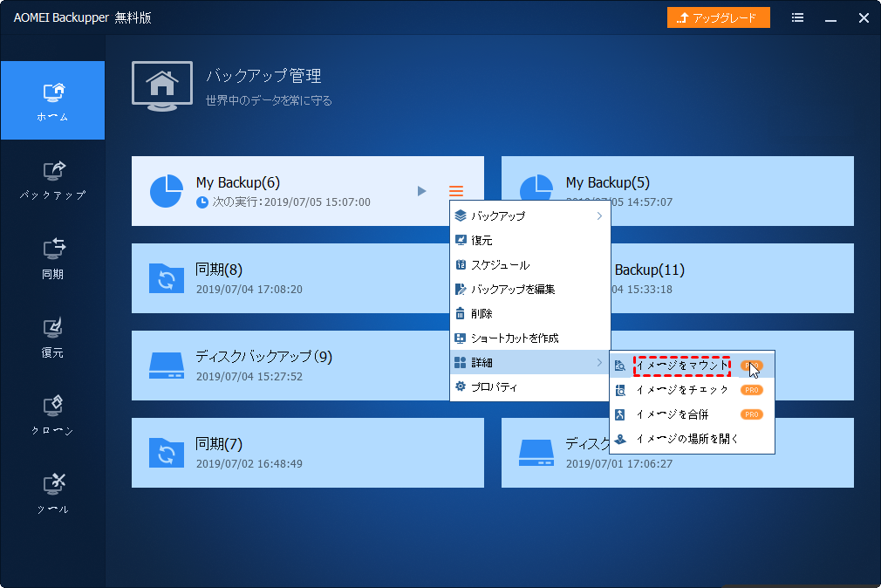This screenshot has width=881, height=588.
Task: Open the クローン sidebar section
Action: click(53, 416)
